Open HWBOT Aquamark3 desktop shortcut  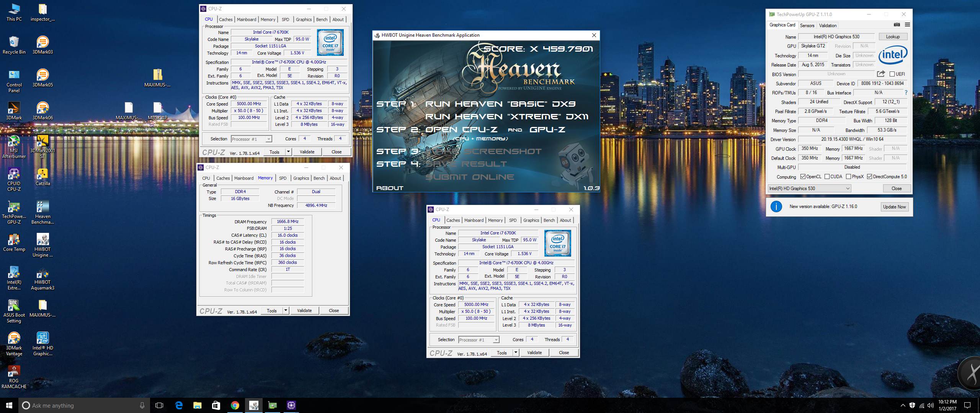[42, 278]
